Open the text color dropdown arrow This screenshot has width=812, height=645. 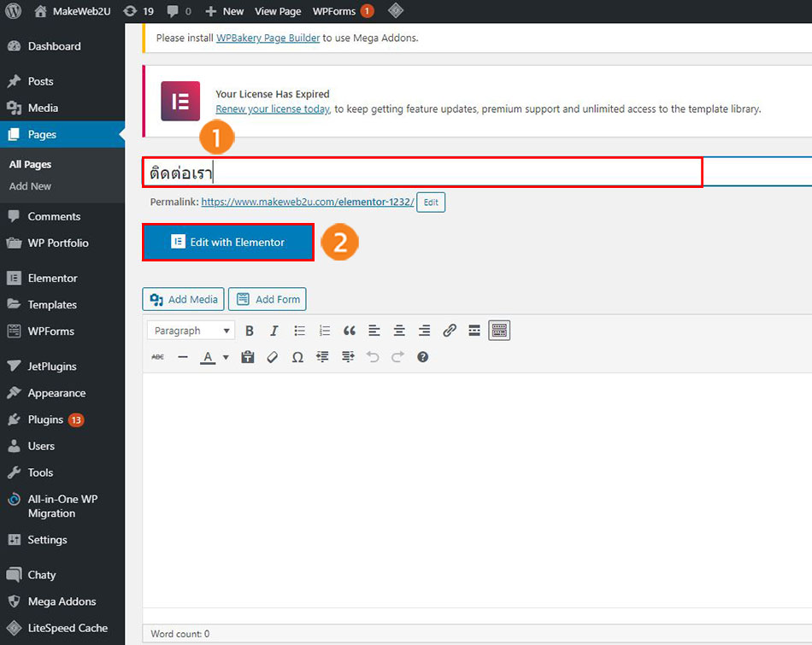point(226,357)
